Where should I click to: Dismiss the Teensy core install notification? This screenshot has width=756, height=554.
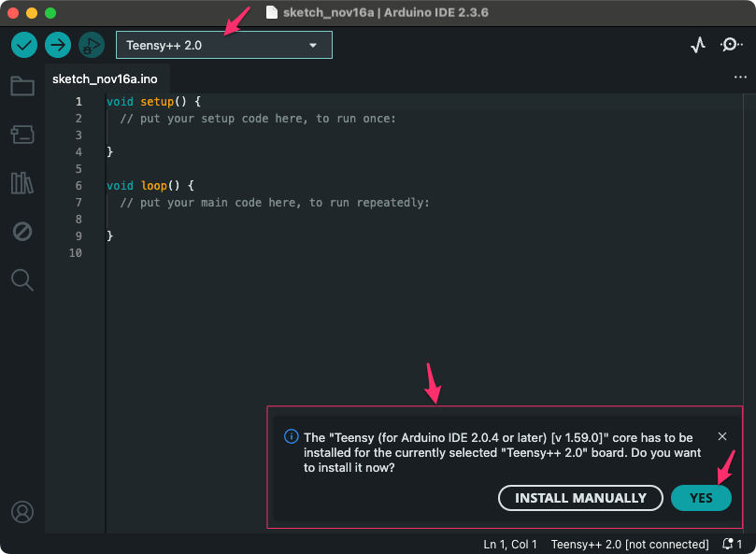(722, 436)
